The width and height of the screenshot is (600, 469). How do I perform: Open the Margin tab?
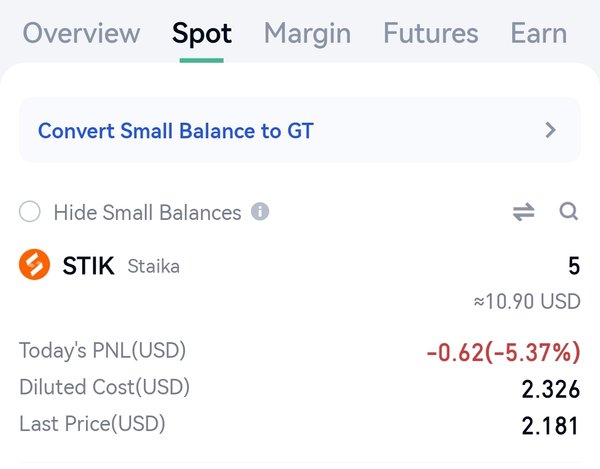point(307,34)
